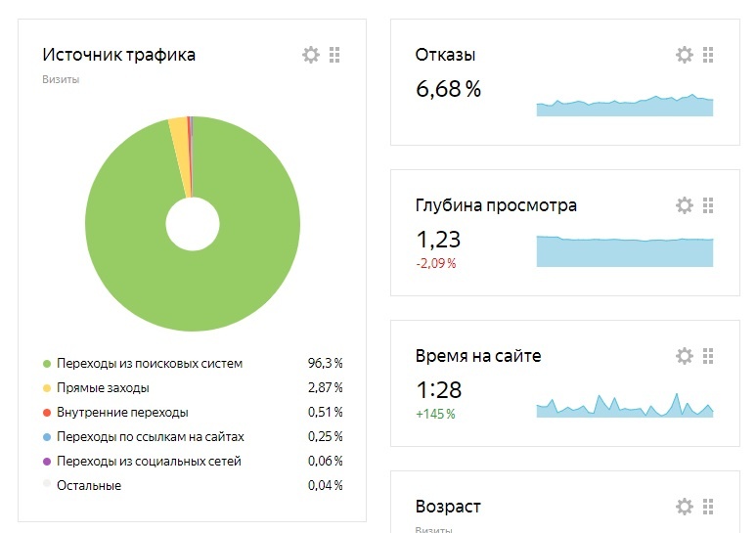Click grid handle icon of Глубина просмотра widget

click(708, 205)
